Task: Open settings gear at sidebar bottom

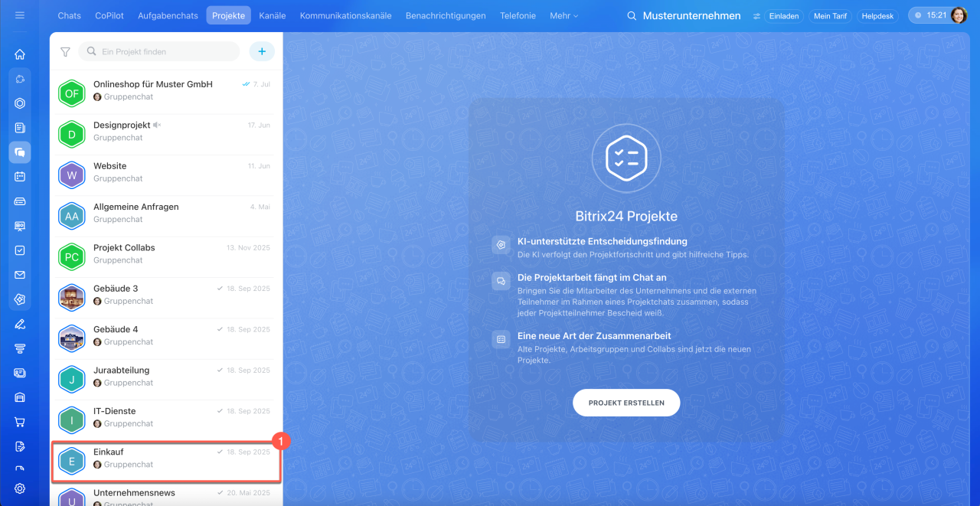Action: click(x=20, y=488)
